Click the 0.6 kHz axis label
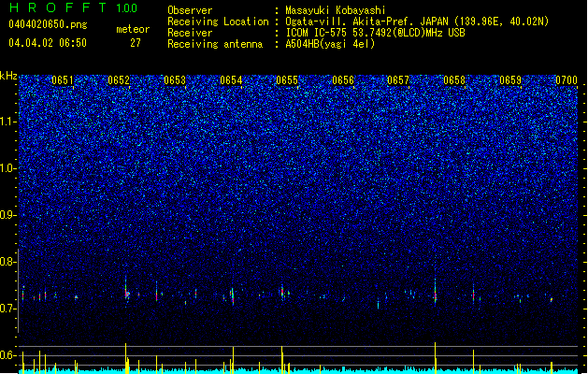Viewport: 588px width, 374px height. tap(7, 355)
